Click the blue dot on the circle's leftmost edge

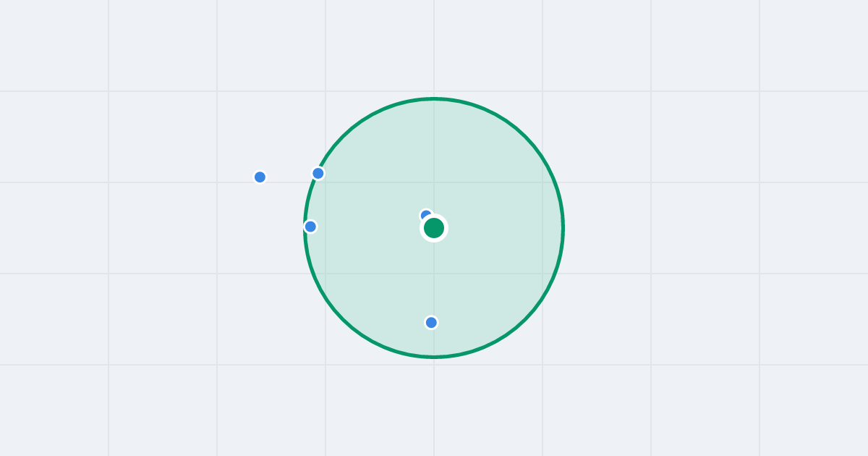click(x=310, y=227)
